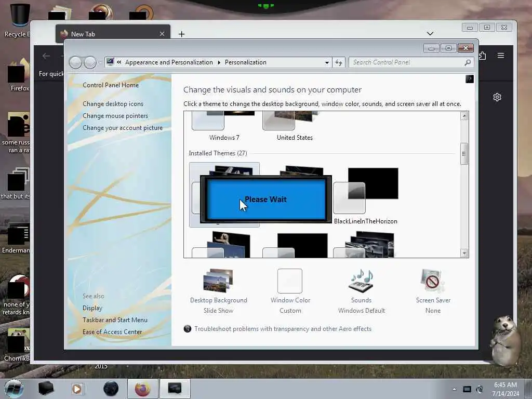
Task: Click the Control Panel back navigation button
Action: [75, 62]
